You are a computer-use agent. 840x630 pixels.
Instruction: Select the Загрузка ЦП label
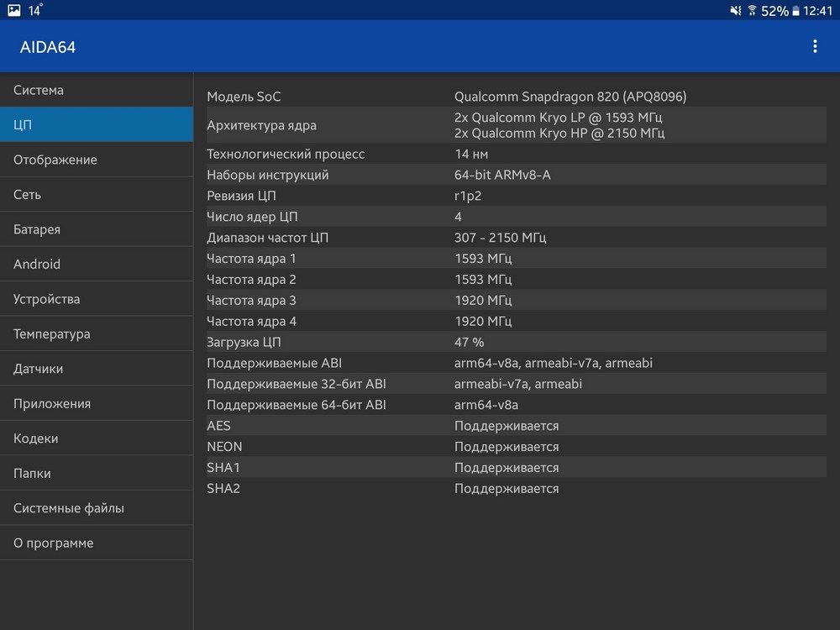click(244, 343)
